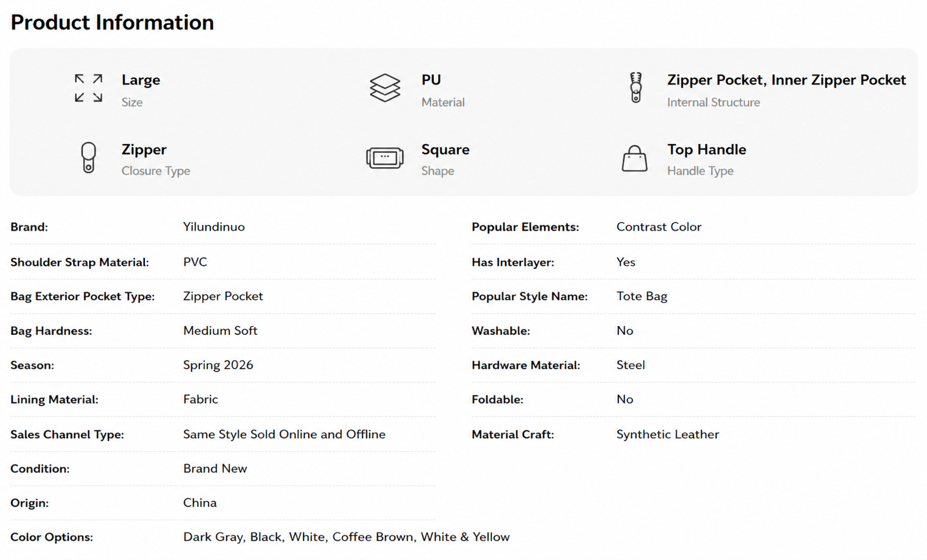This screenshot has width=927, height=560.
Task: Select the Product Information heading
Action: pyautogui.click(x=112, y=22)
